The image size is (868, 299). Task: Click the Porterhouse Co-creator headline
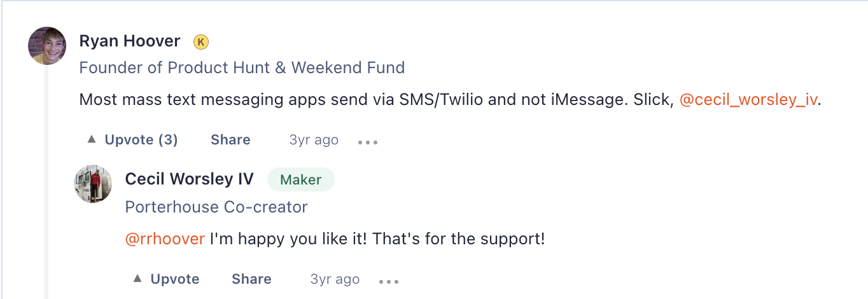click(x=216, y=207)
